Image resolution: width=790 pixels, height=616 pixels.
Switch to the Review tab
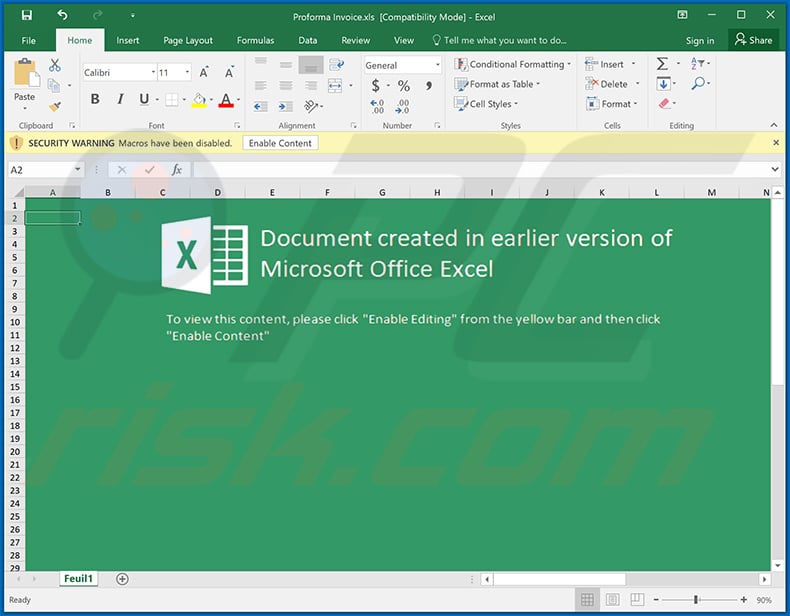point(356,40)
